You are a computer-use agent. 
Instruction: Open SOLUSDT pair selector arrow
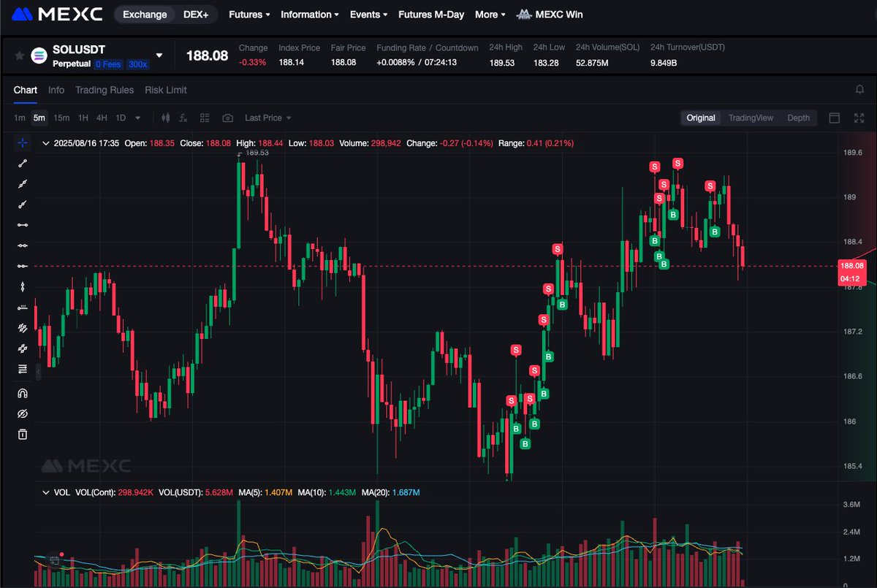point(159,56)
